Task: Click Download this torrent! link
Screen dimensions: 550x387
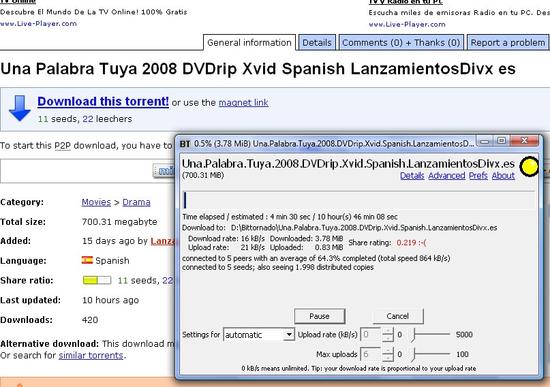Action: pyautogui.click(x=103, y=101)
